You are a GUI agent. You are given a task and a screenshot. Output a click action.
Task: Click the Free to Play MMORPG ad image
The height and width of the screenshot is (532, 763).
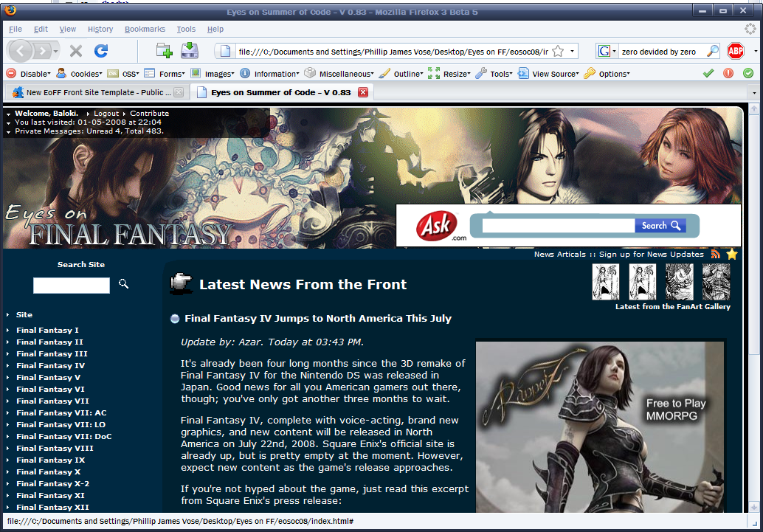(x=600, y=427)
